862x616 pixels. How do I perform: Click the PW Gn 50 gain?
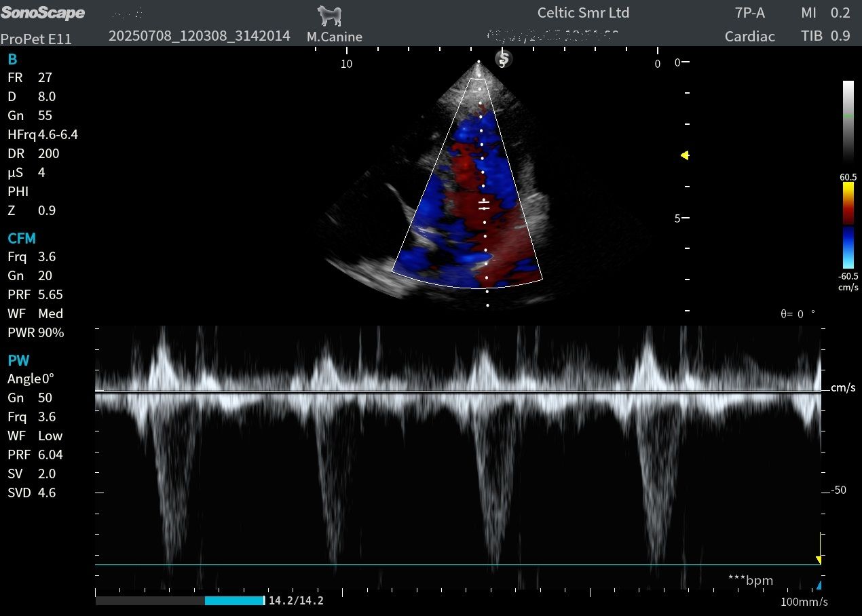pyautogui.click(x=30, y=398)
